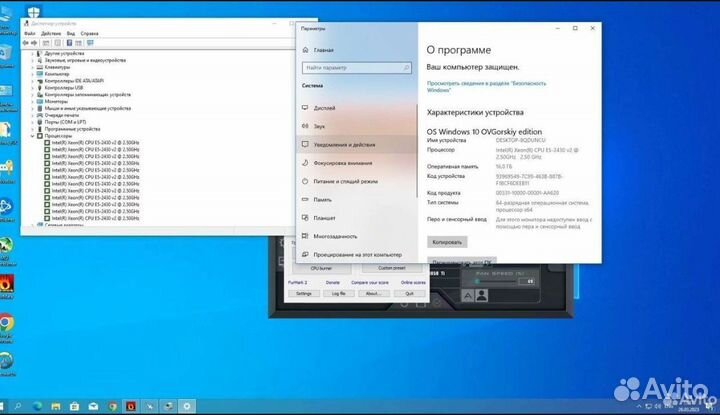Image resolution: width=720 pixels, height=415 pixels.
Task: Click the Windows Start button
Action: coord(8,405)
